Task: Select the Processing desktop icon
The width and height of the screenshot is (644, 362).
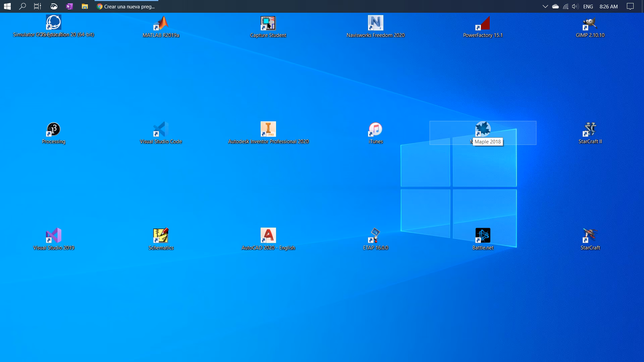Action: point(54,133)
